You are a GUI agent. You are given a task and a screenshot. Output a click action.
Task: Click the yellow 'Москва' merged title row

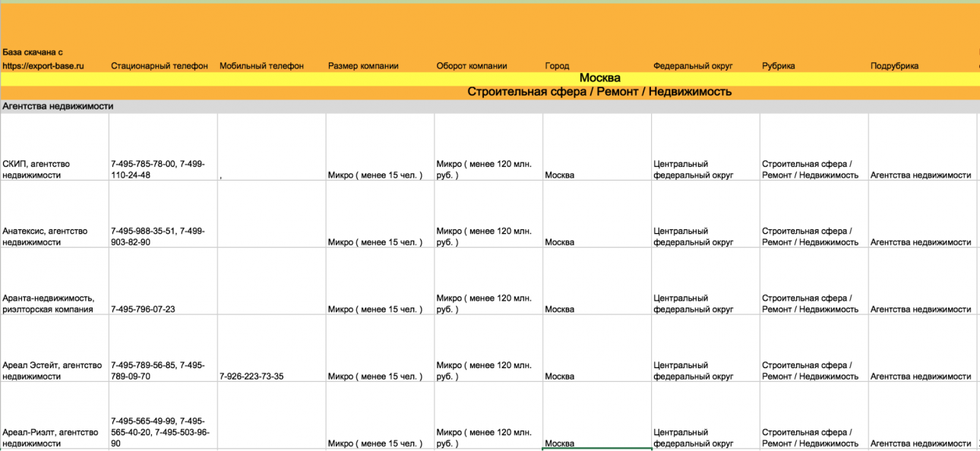(490, 78)
